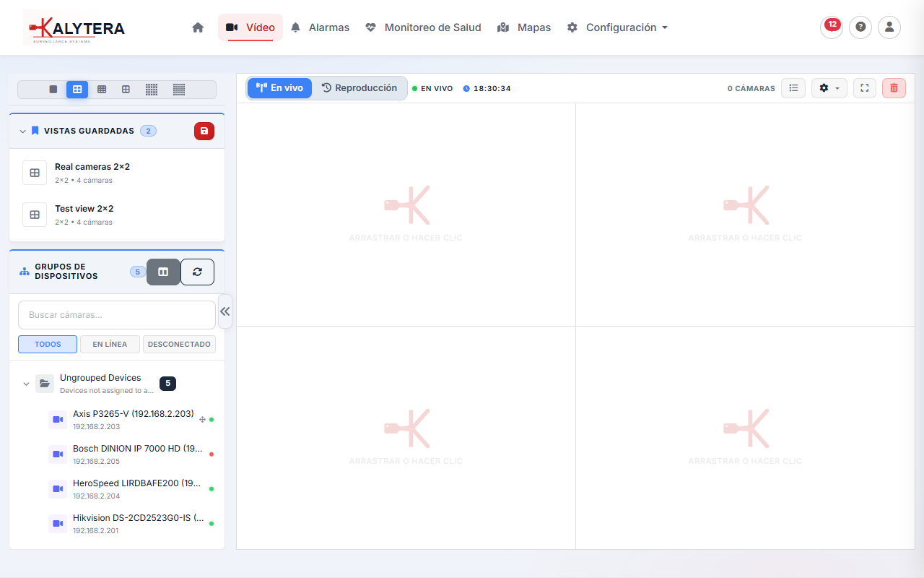The width and height of the screenshot is (924, 578).
Task: Filter devices by DESCONECTADO
Action: 179,345
